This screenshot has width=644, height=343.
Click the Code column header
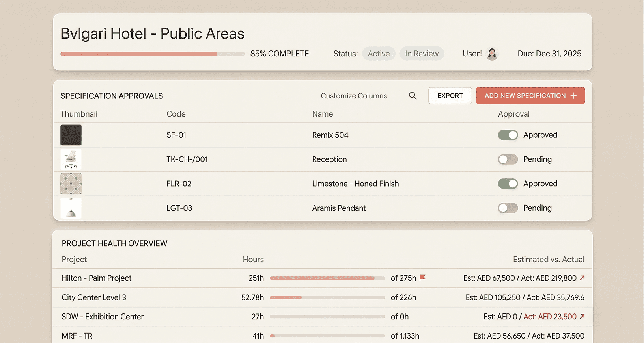(x=176, y=114)
